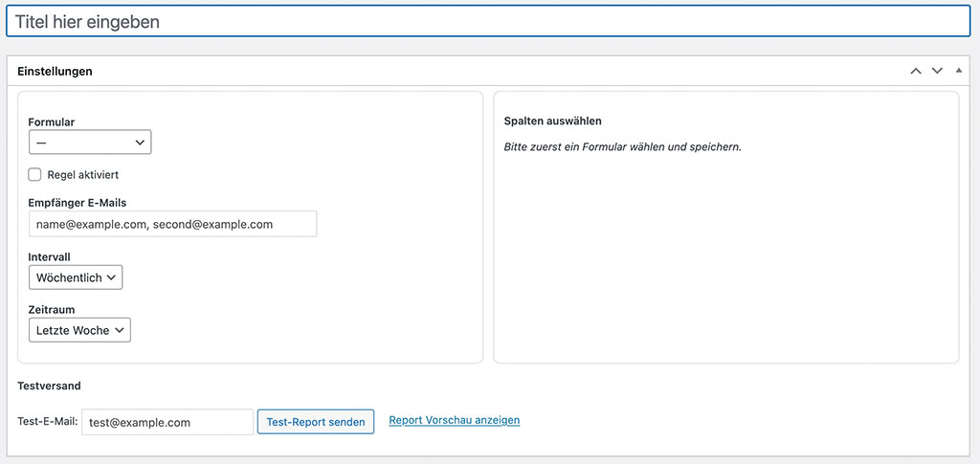
Task: Click the Formular field label
Action: click(x=52, y=122)
